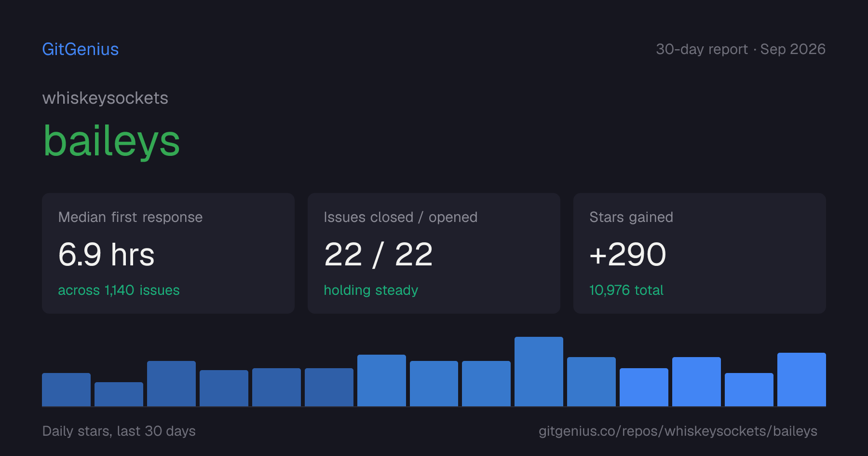The height and width of the screenshot is (456, 868).
Task: Open the GitGenius brand link
Action: pyautogui.click(x=81, y=49)
